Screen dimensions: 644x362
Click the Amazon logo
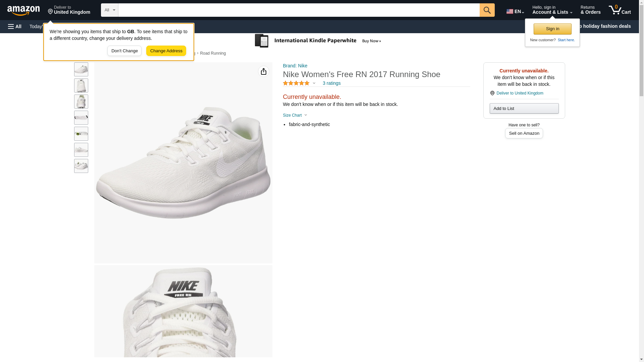pos(23,10)
